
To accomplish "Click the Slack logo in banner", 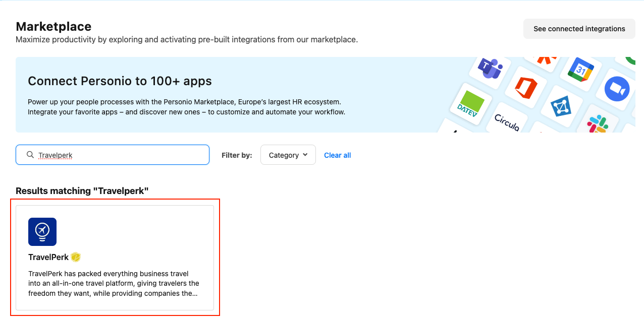I will (x=599, y=124).
